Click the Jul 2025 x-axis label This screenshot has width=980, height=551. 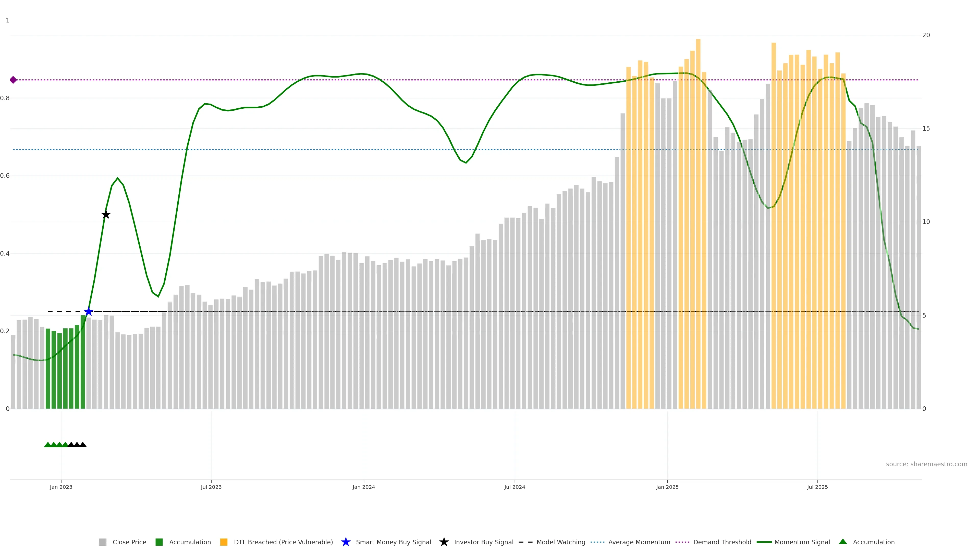coord(817,487)
